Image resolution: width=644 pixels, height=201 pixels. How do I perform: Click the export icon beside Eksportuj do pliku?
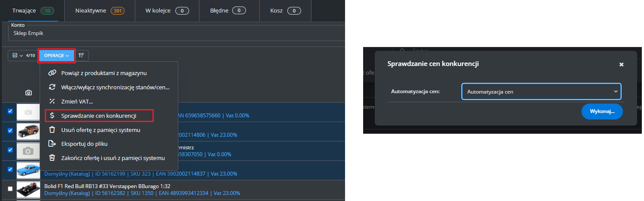[52, 144]
